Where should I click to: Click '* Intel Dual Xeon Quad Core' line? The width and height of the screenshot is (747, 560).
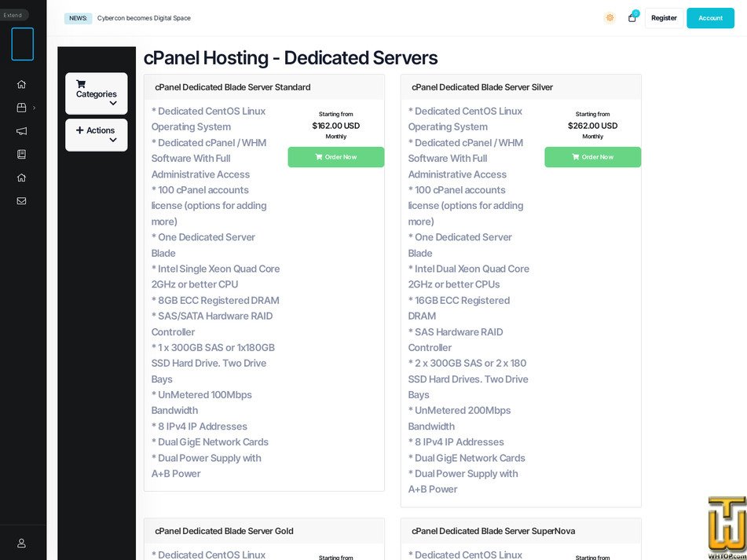coord(469,269)
